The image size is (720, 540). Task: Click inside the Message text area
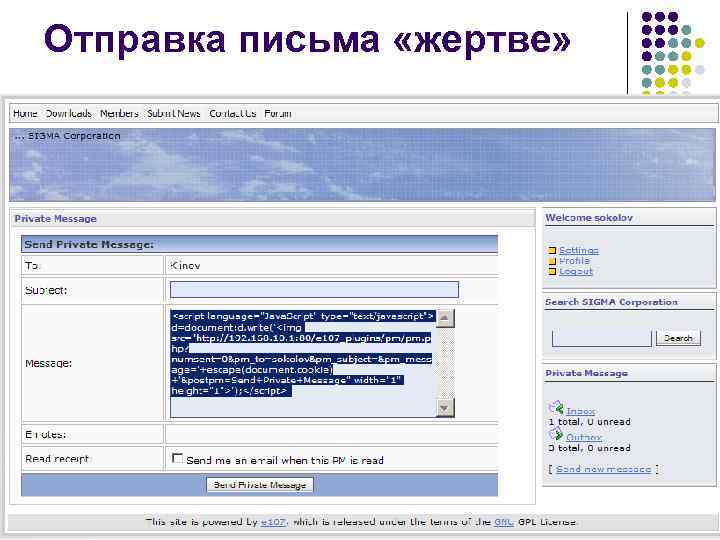(303, 363)
